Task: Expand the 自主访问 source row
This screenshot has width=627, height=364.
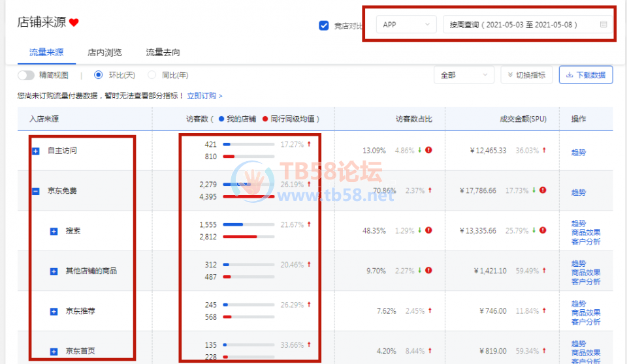Action: click(35, 151)
